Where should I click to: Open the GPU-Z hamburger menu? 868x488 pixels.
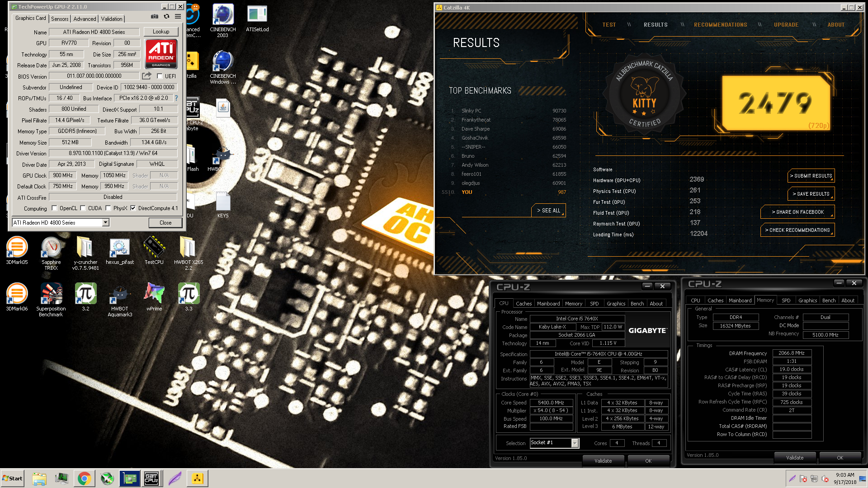pyautogui.click(x=178, y=17)
